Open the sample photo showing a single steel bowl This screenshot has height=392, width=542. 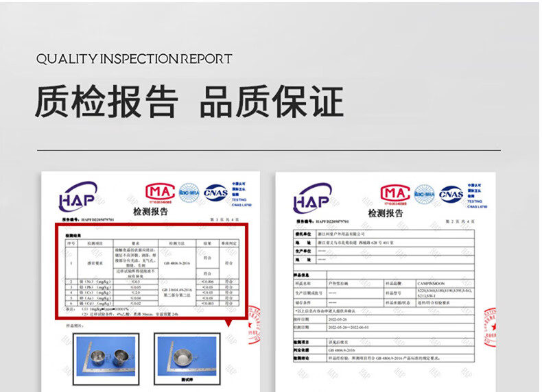click(x=187, y=358)
